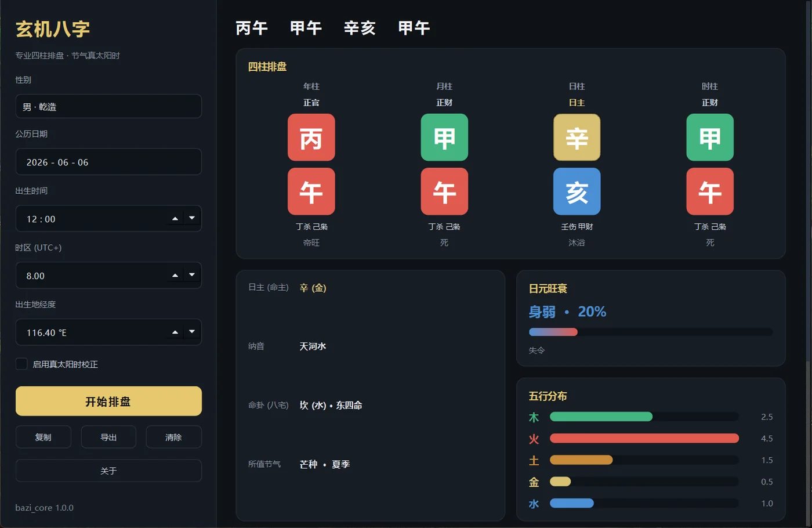
Task: Select the 甲 tile in the 月柱 column
Action: click(x=444, y=138)
